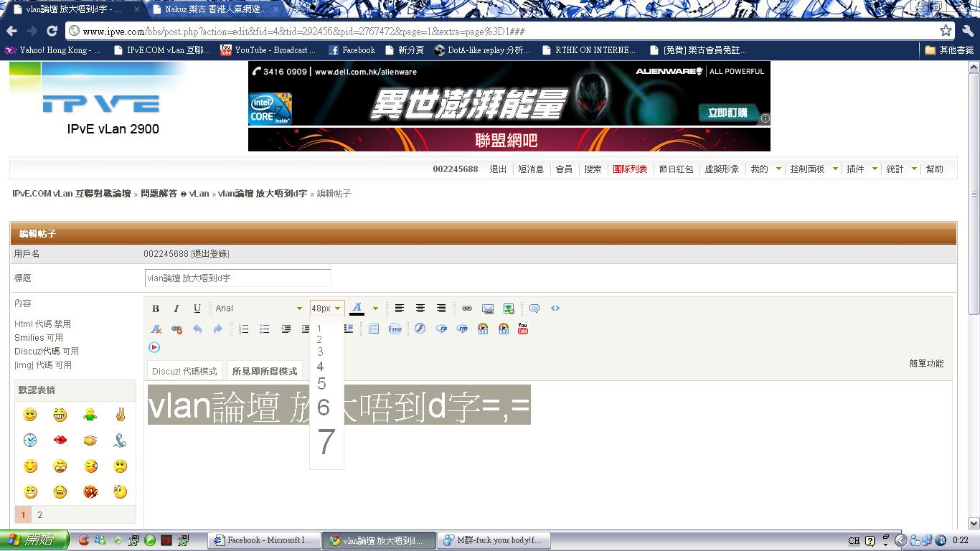Click the YouTube video insert icon
980x551 pixels.
(x=523, y=329)
